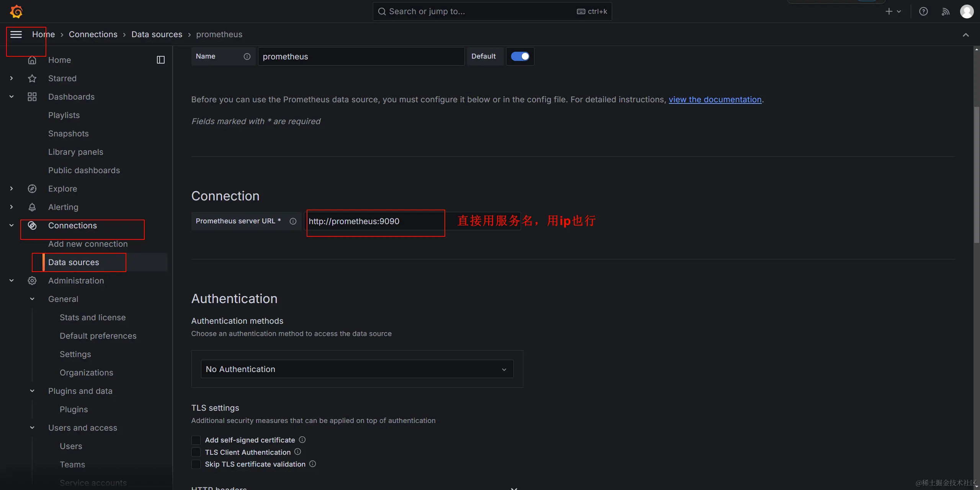Image resolution: width=980 pixels, height=490 pixels.
Task: Check TLS Client Authentication checkbox
Action: (196, 452)
